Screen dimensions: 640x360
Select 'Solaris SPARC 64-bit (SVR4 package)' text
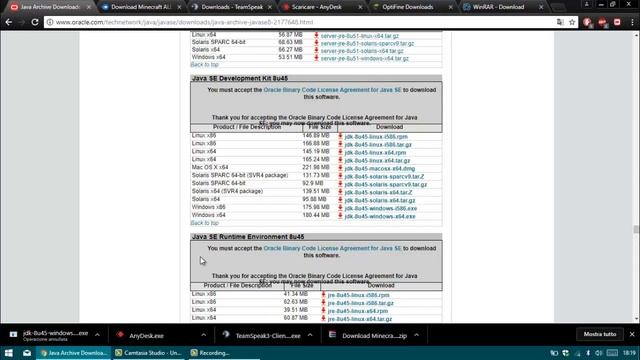[240, 175]
